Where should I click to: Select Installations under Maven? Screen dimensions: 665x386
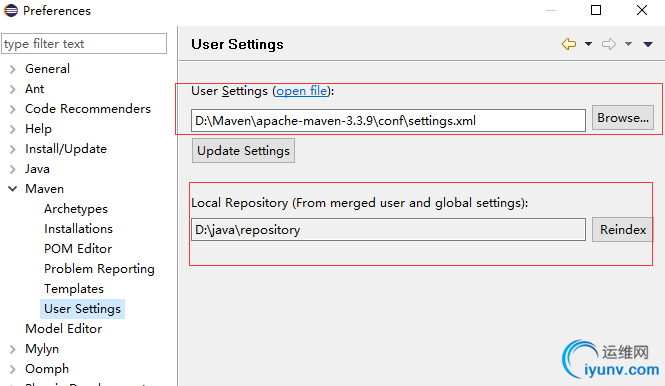pyautogui.click(x=78, y=229)
